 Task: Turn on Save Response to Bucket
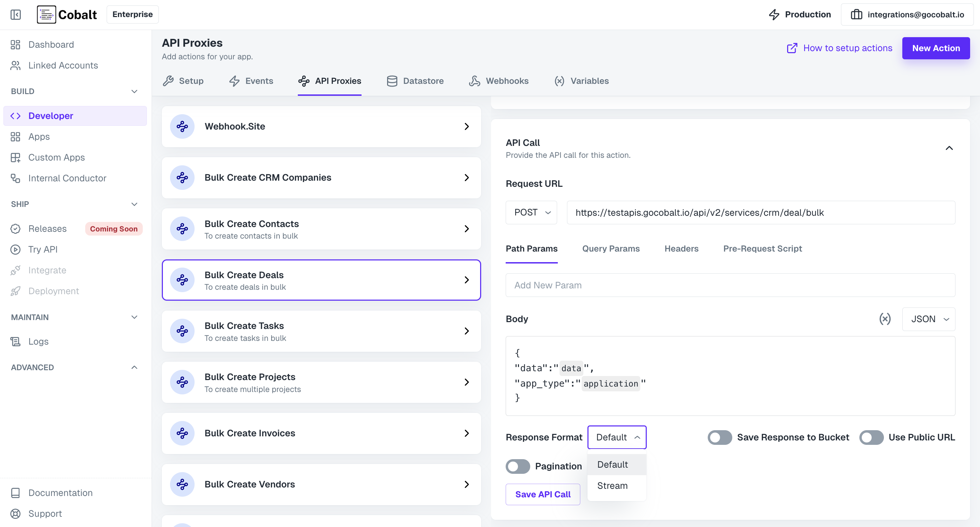click(719, 437)
